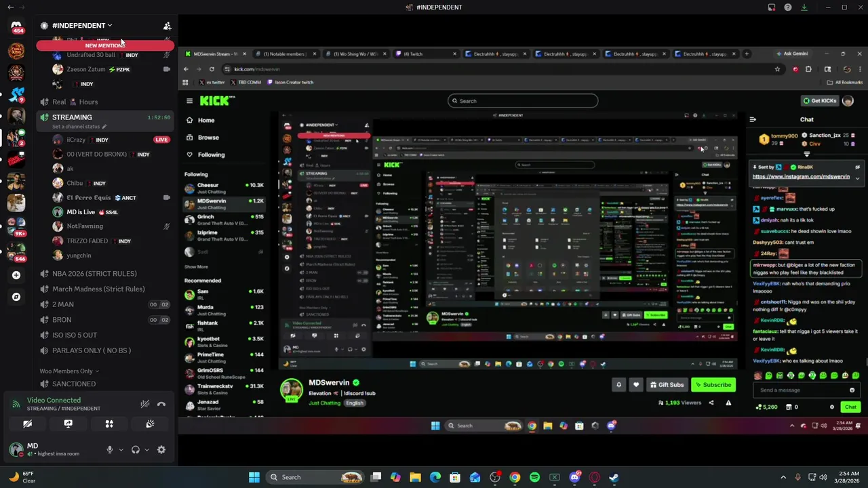The height and width of the screenshot is (488, 868).
Task: Show hidden system tray icons chevron
Action: (x=783, y=477)
